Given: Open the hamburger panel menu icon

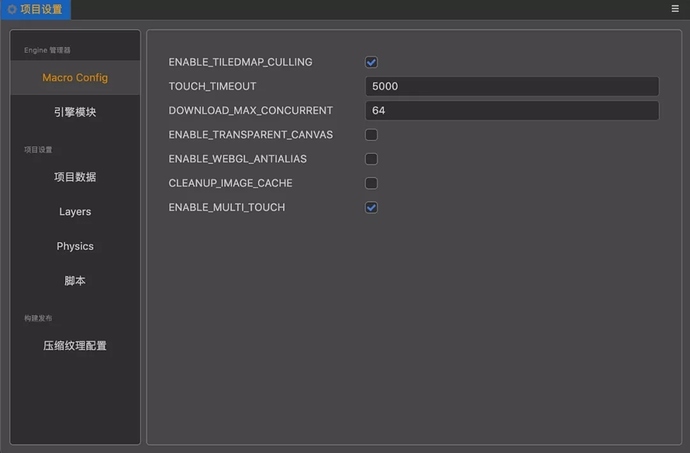Looking at the screenshot, I should click(675, 9).
